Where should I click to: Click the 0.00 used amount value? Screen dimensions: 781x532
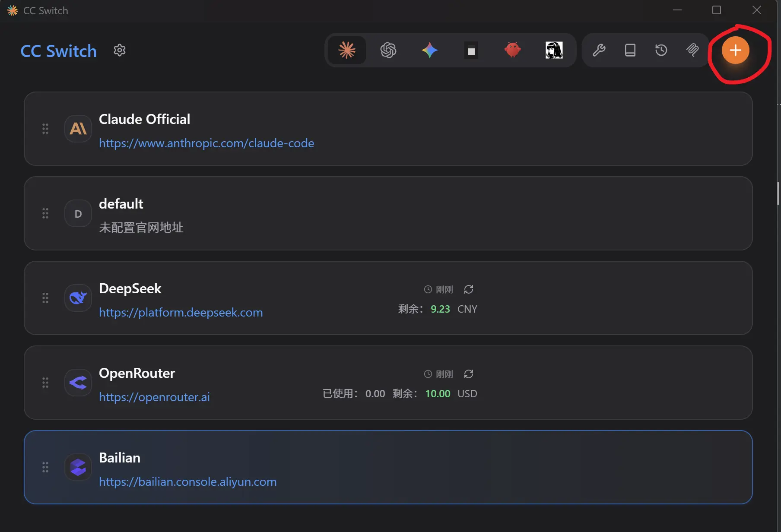click(375, 394)
